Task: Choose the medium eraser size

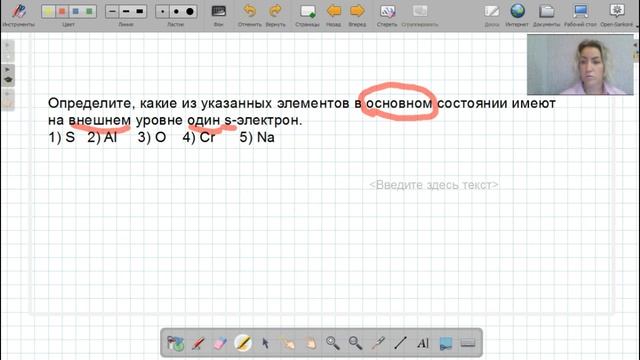Action: (x=176, y=11)
